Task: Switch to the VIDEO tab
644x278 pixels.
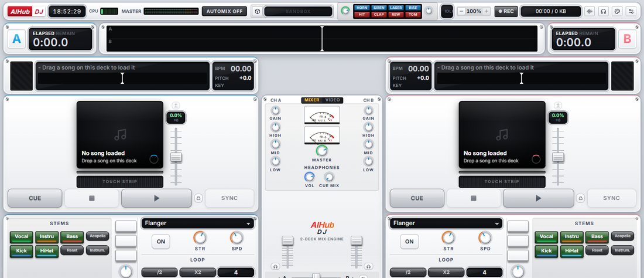Action: click(x=333, y=100)
